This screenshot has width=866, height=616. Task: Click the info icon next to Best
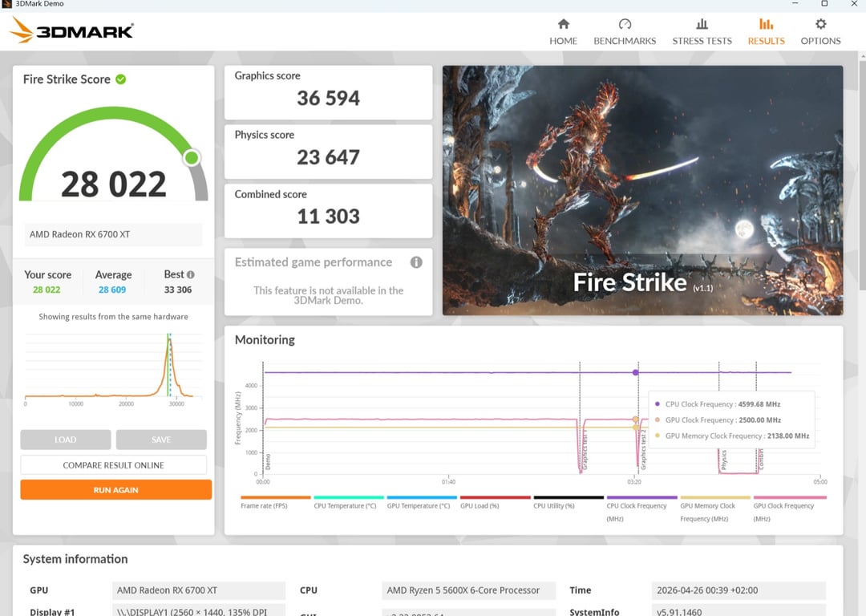click(x=191, y=275)
